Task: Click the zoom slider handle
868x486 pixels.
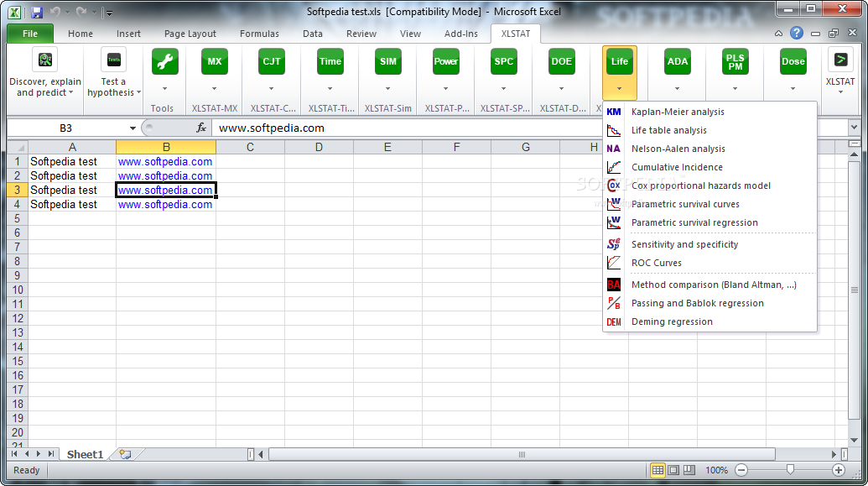Action: [x=790, y=471]
